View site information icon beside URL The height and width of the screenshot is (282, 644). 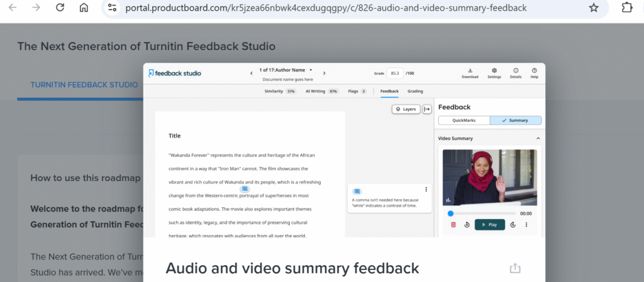(x=112, y=8)
